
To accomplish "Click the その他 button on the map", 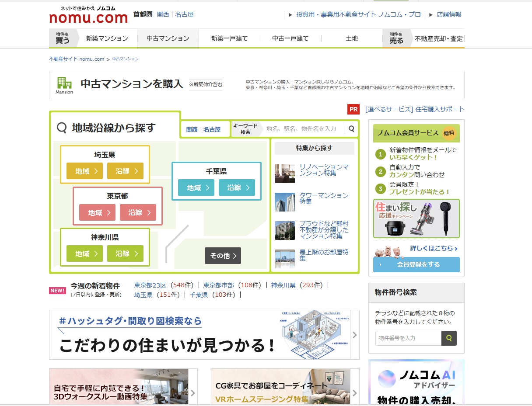I will pyautogui.click(x=223, y=256).
